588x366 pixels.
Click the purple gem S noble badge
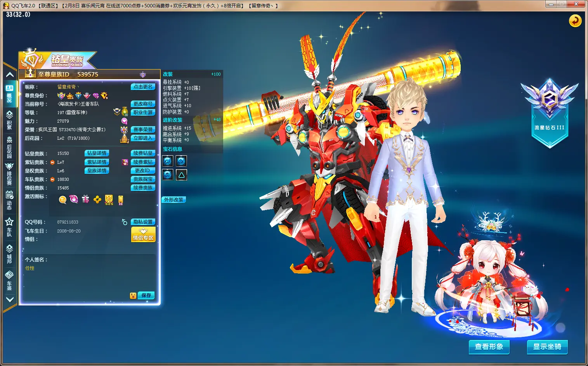[x=95, y=95]
